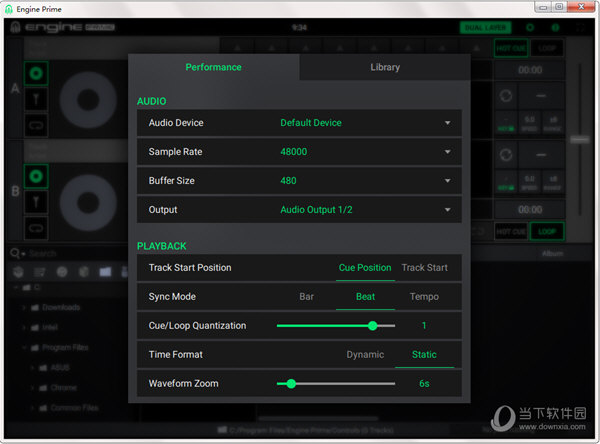The image size is (600, 444).
Task: Set Sync Mode to Tempo
Action: point(424,297)
